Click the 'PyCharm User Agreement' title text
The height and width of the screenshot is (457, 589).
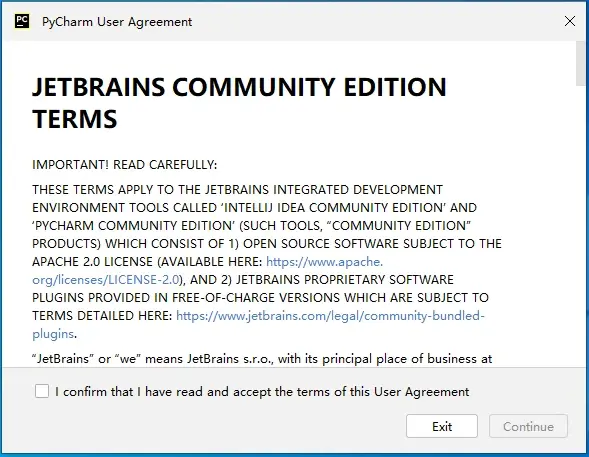(x=117, y=22)
